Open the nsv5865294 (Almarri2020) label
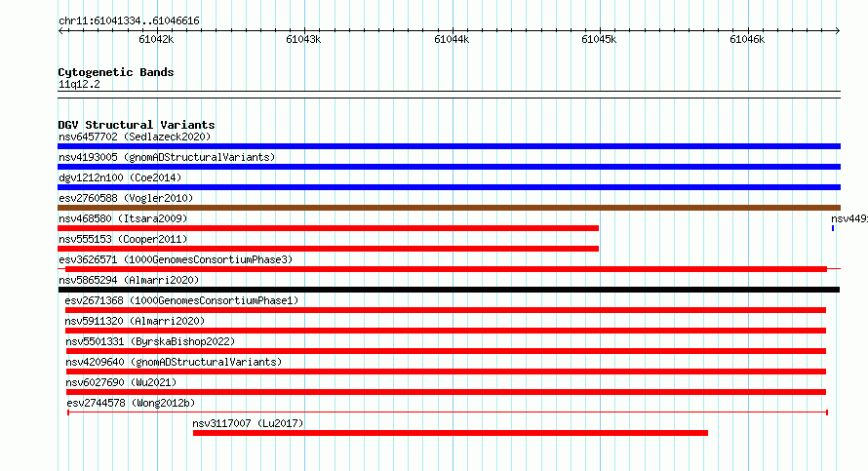The image size is (868, 471). tap(129, 280)
